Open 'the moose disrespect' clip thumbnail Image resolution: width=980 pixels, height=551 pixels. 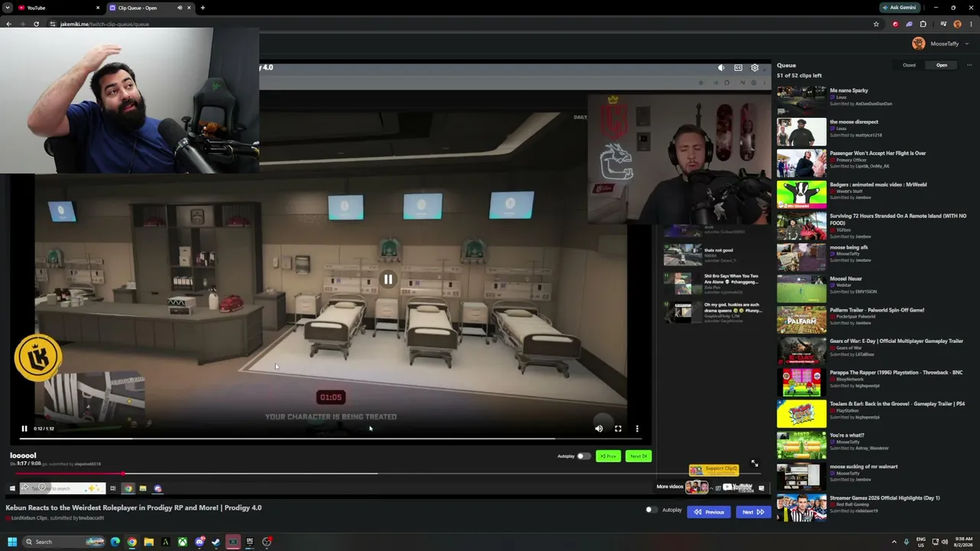click(802, 132)
